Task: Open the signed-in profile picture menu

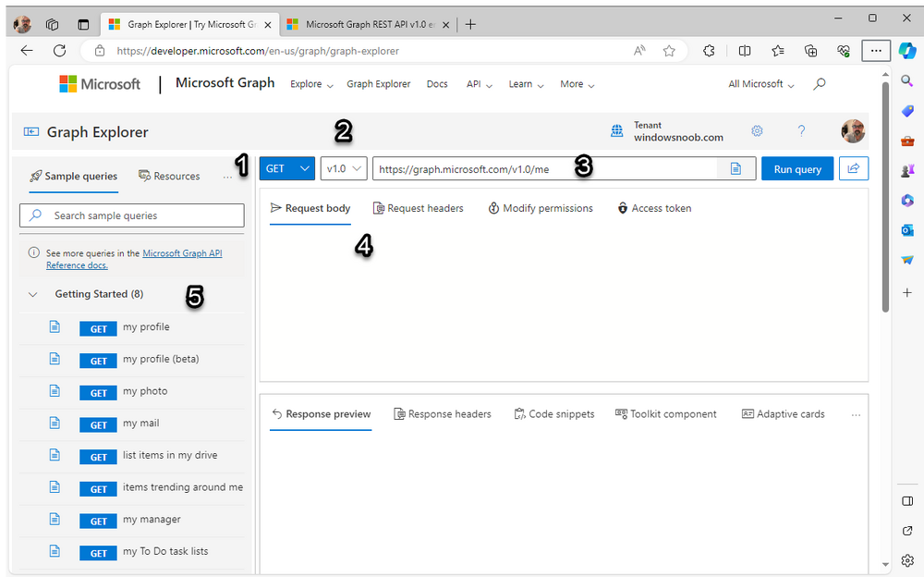Action: [x=853, y=131]
